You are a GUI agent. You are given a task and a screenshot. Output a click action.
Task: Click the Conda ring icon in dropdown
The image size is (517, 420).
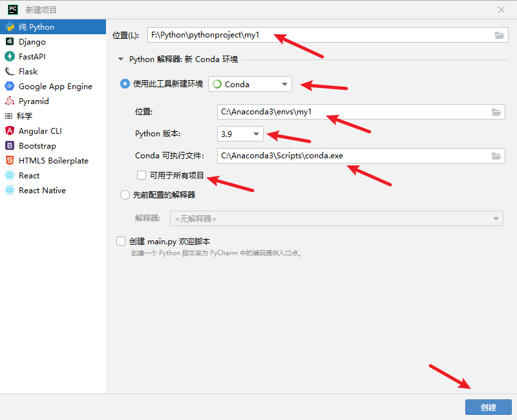217,84
